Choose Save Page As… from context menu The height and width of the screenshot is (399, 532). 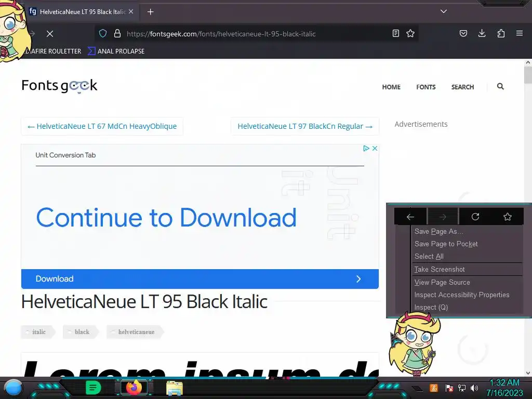coord(467,231)
